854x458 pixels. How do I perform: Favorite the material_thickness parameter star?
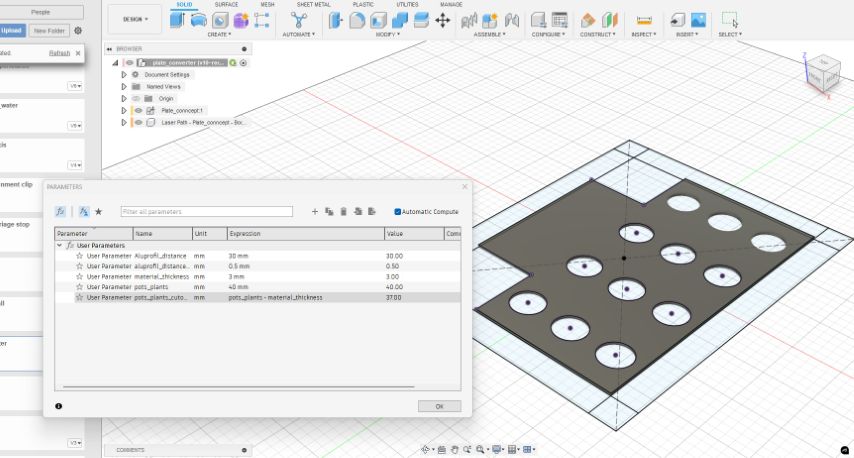(80, 276)
